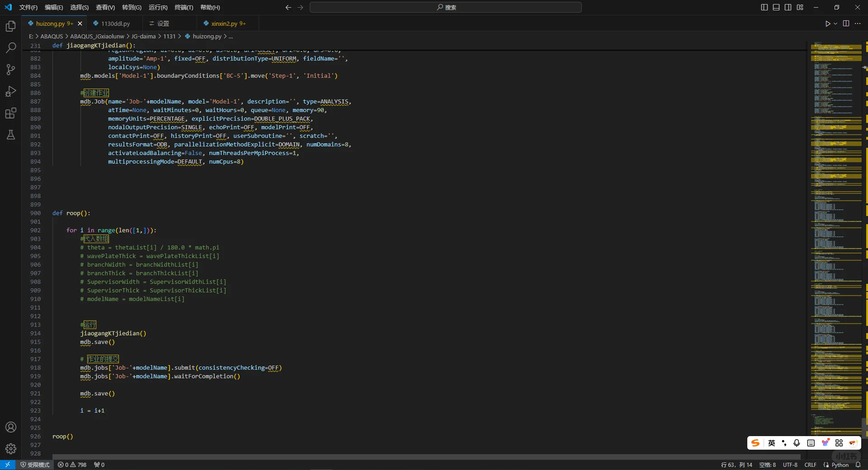Open the Testing flask view
Image resolution: width=868 pixels, height=470 pixels.
pos(11,135)
